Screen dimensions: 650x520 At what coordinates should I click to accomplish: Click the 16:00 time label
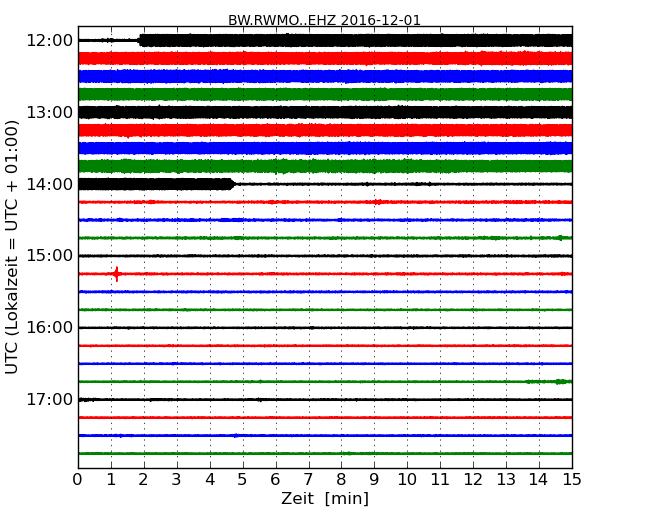tap(50, 328)
